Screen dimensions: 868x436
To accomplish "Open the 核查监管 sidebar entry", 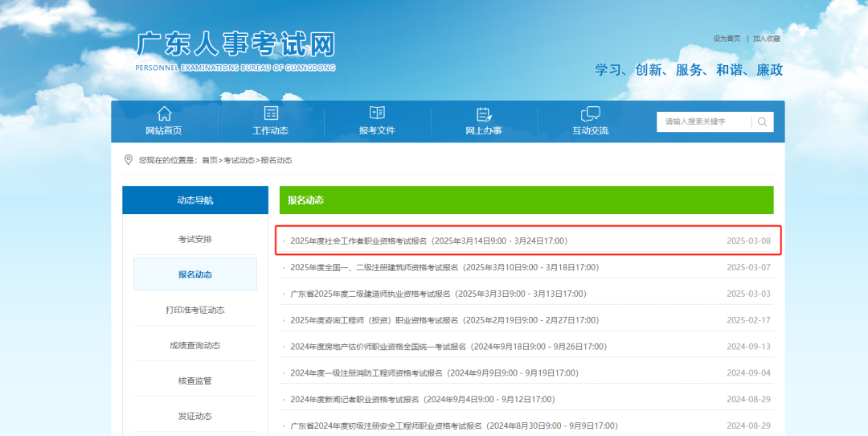I will click(195, 380).
